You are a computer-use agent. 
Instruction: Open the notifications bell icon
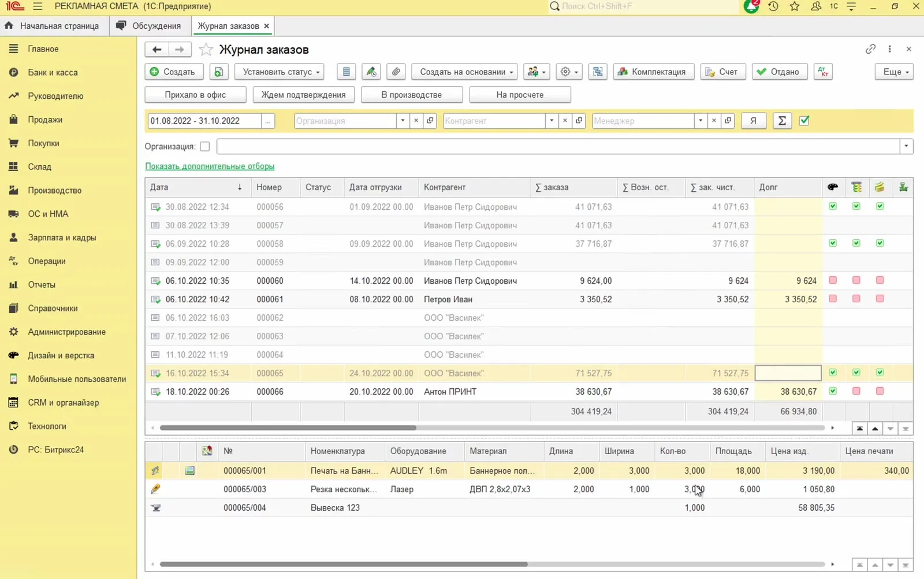coord(751,6)
